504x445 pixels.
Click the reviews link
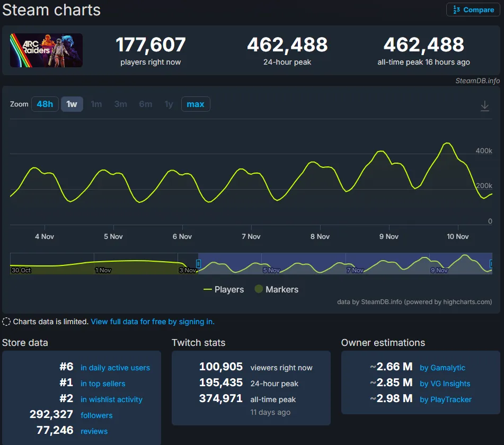point(94,431)
